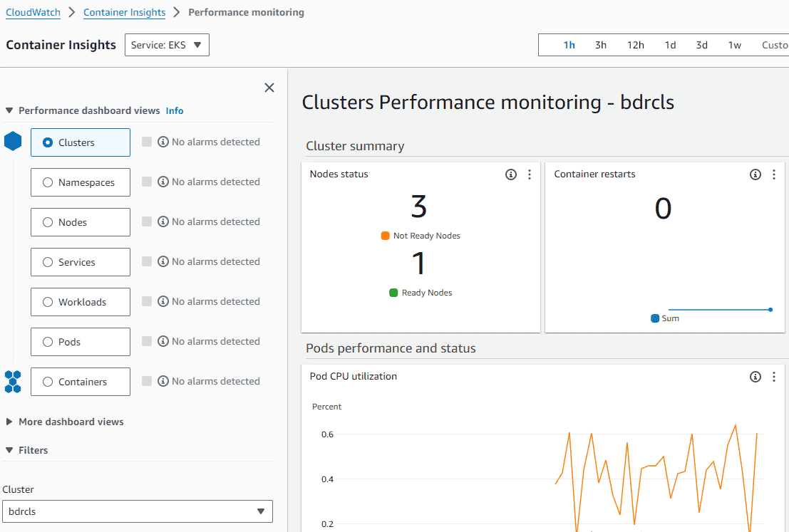Open info icon beside Workloads alarm status
789x532 pixels.
coord(163,301)
